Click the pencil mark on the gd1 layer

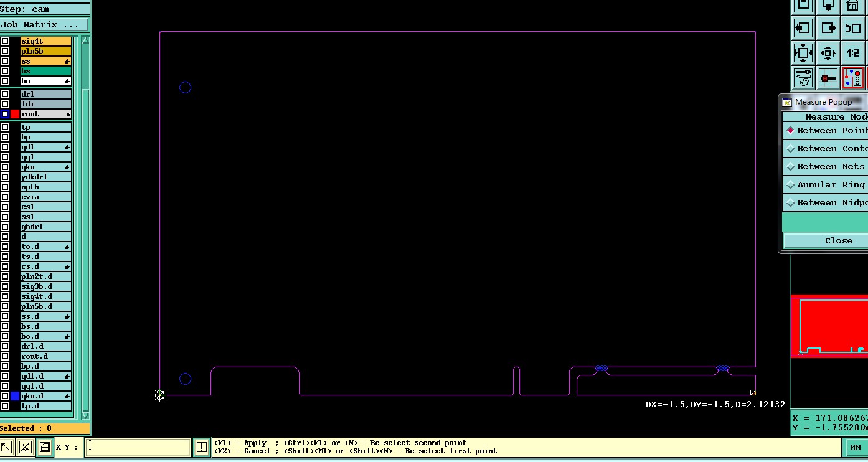tap(67, 148)
